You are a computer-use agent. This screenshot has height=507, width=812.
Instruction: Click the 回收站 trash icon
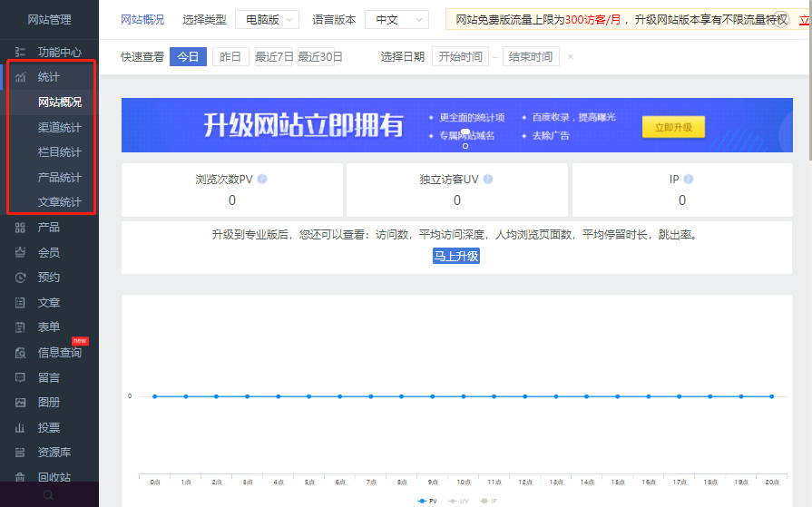tap(20, 477)
